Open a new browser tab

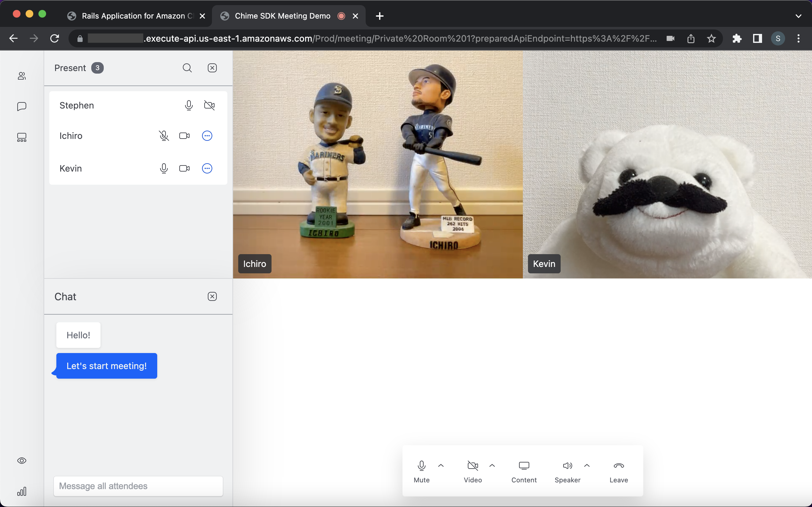pyautogui.click(x=379, y=16)
